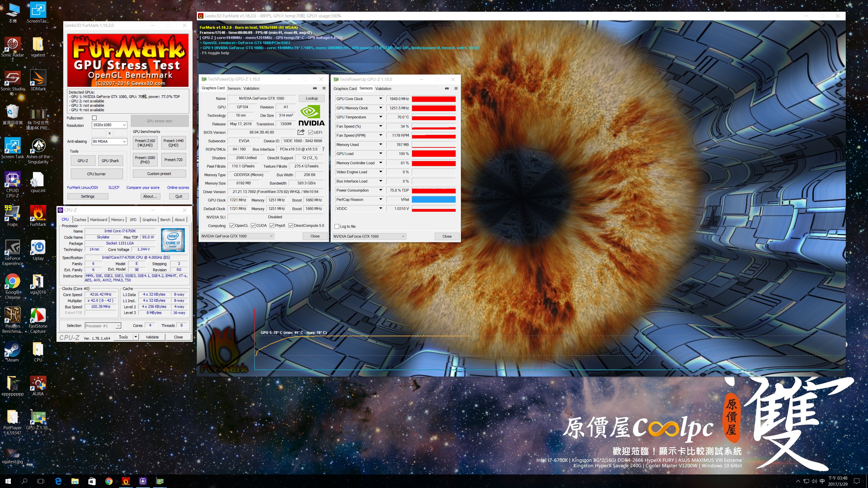This screenshot has width=868, height=488.
Task: Click the Validate button in CPU-Z
Action: tap(152, 337)
